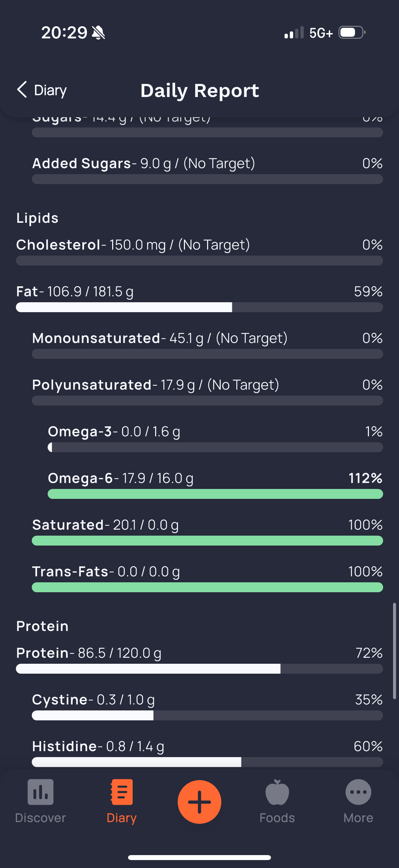The height and width of the screenshot is (868, 399).
Task: Select the Discover tab label
Action: [40, 818]
